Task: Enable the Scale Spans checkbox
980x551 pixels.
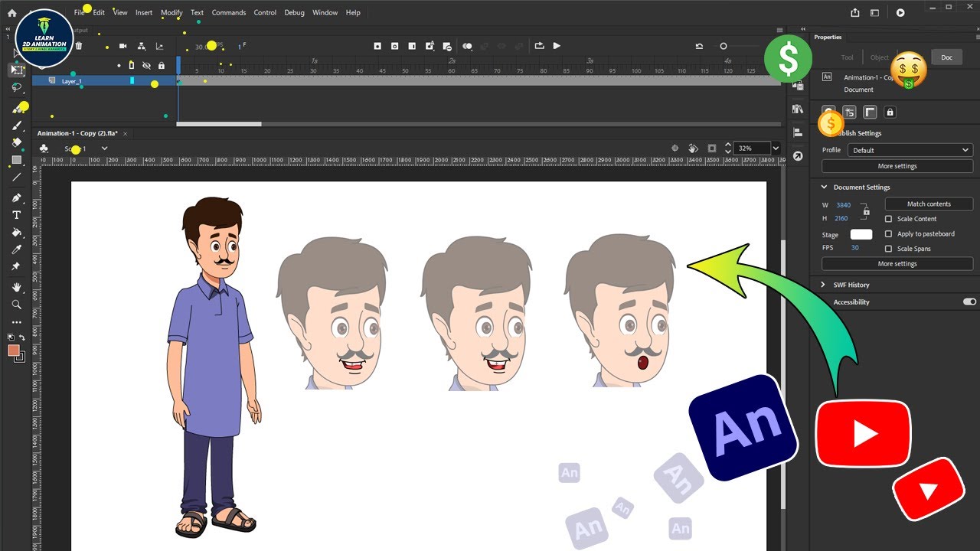Action: click(889, 249)
